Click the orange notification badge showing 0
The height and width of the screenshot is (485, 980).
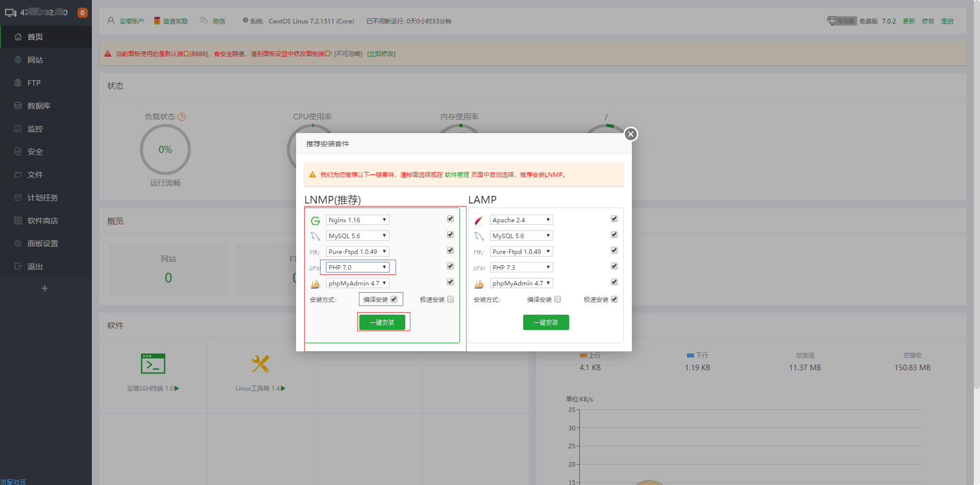click(82, 13)
